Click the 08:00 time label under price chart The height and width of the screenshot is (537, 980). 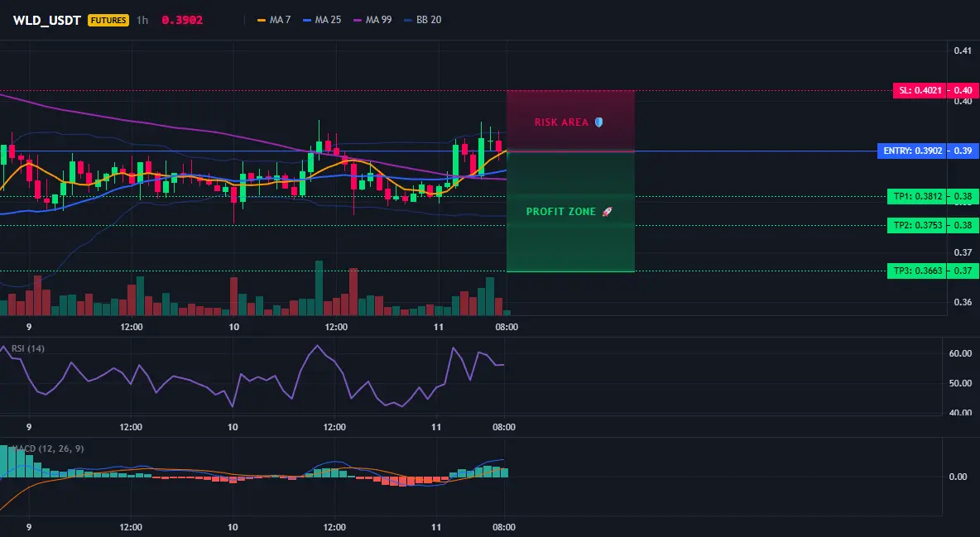coord(507,327)
